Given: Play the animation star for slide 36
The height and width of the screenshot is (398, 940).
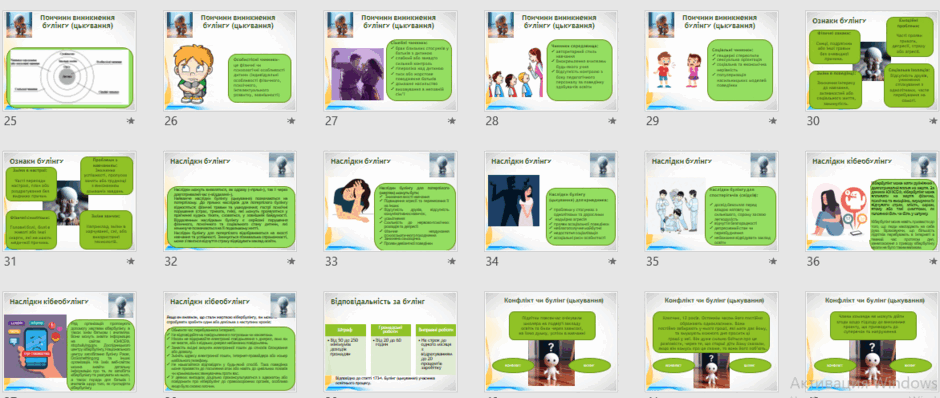Looking at the screenshot, I should (934, 261).
